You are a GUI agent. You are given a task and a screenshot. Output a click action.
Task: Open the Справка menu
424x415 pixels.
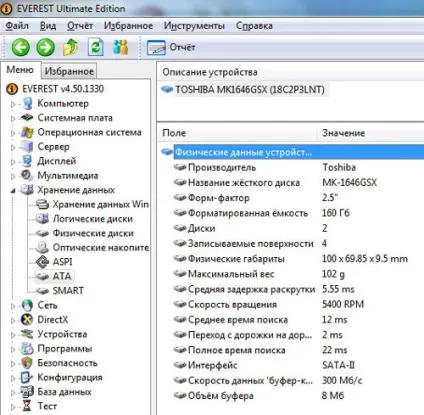(254, 26)
